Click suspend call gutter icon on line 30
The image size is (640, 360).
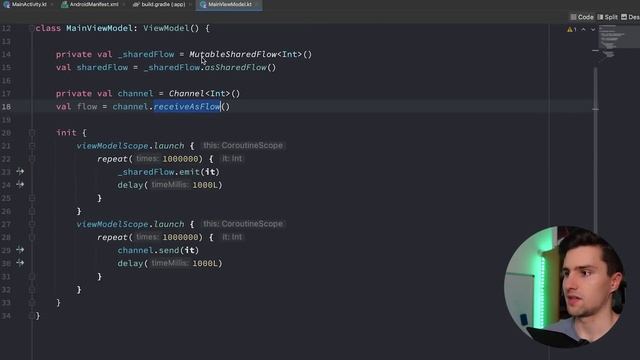pyautogui.click(x=20, y=263)
